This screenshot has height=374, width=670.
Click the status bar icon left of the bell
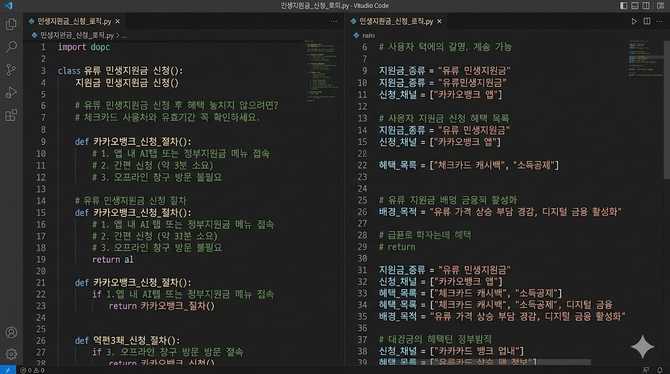[646, 370]
